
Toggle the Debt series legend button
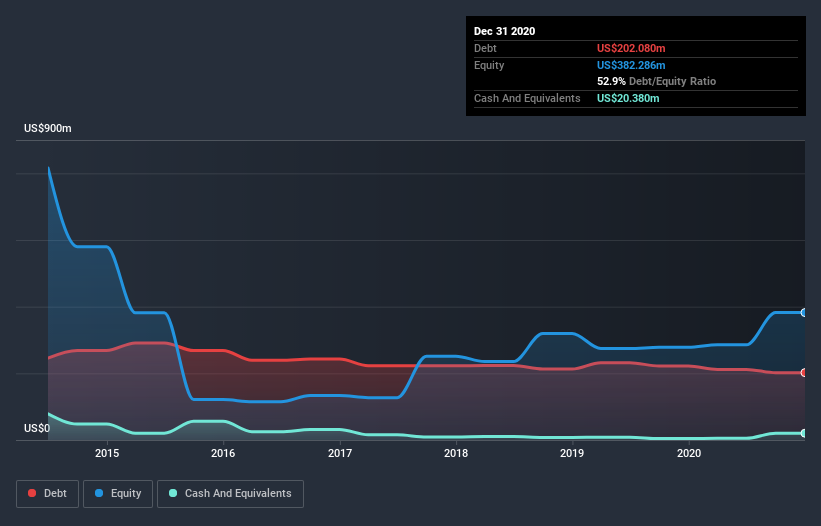(47, 494)
